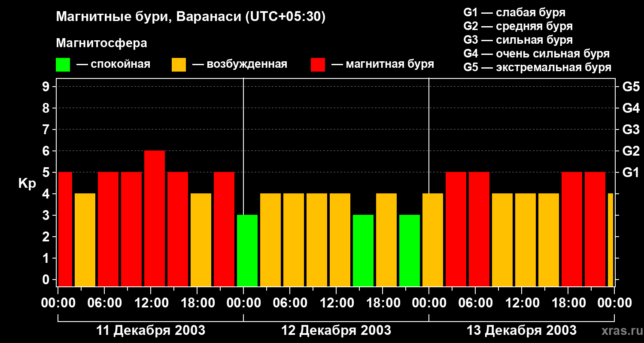Click the yellow bar at 00:00 on 13 December

tap(433, 240)
